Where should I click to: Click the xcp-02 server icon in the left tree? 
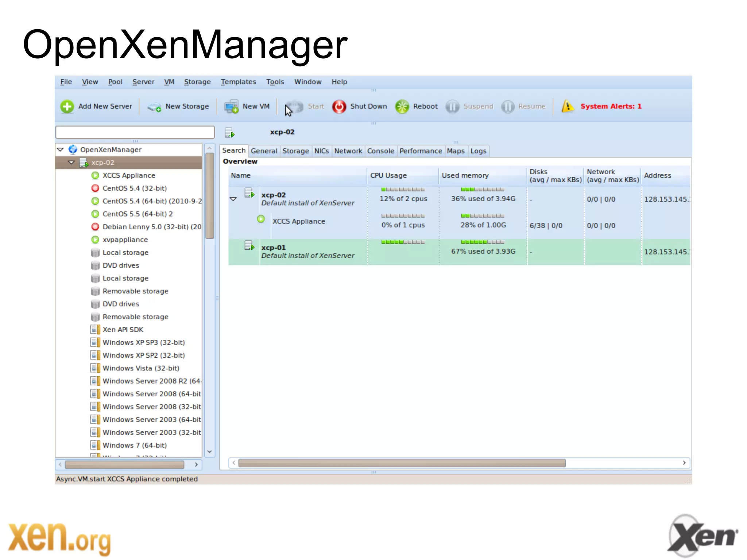84,163
